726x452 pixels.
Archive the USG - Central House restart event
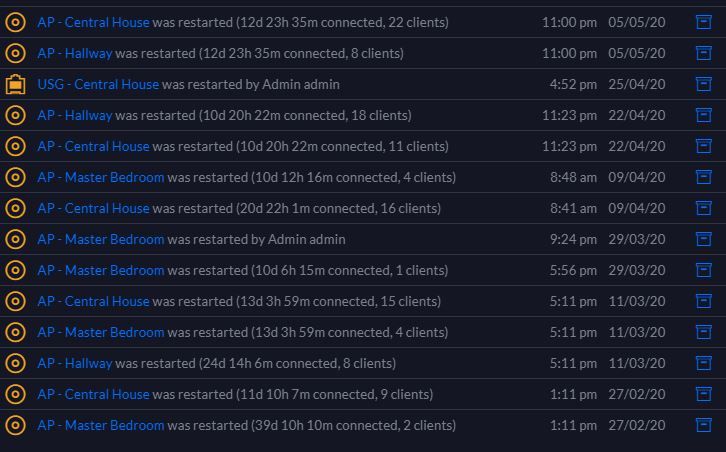point(704,84)
